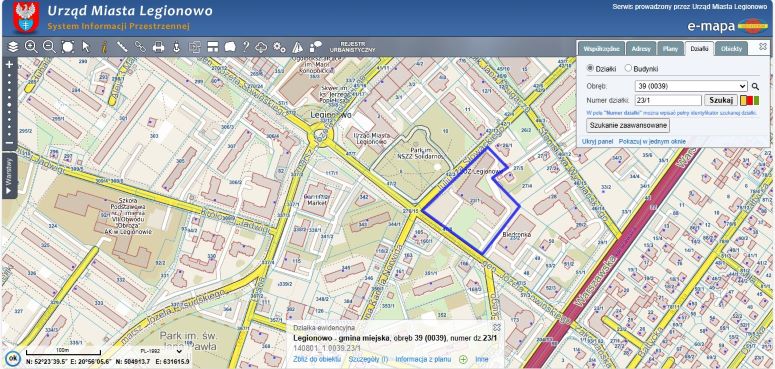Select the Działki radio button

click(590, 68)
